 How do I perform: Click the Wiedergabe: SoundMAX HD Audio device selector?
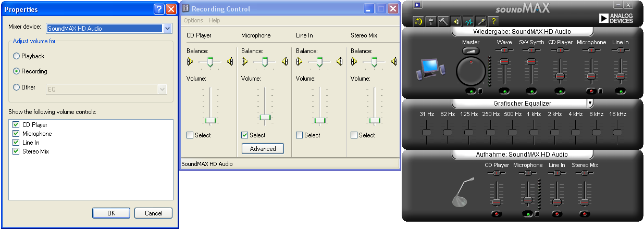point(522,32)
